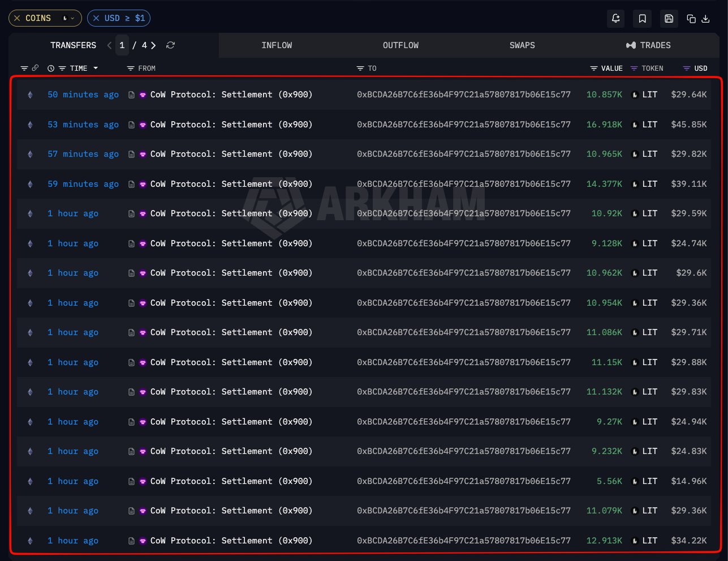Copy the table using the copy icon
The height and width of the screenshot is (561, 728).
click(x=691, y=19)
